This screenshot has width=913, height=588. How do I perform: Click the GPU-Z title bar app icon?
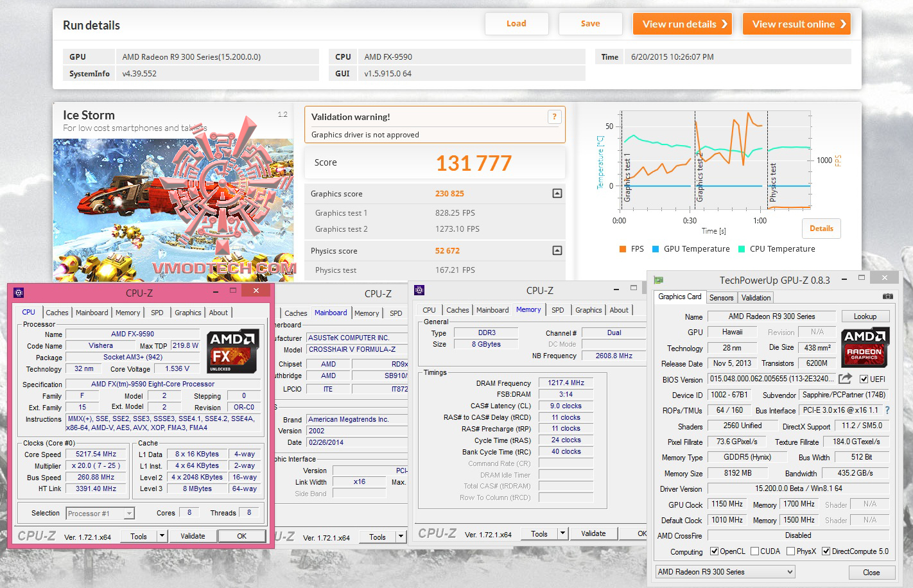pos(658,280)
